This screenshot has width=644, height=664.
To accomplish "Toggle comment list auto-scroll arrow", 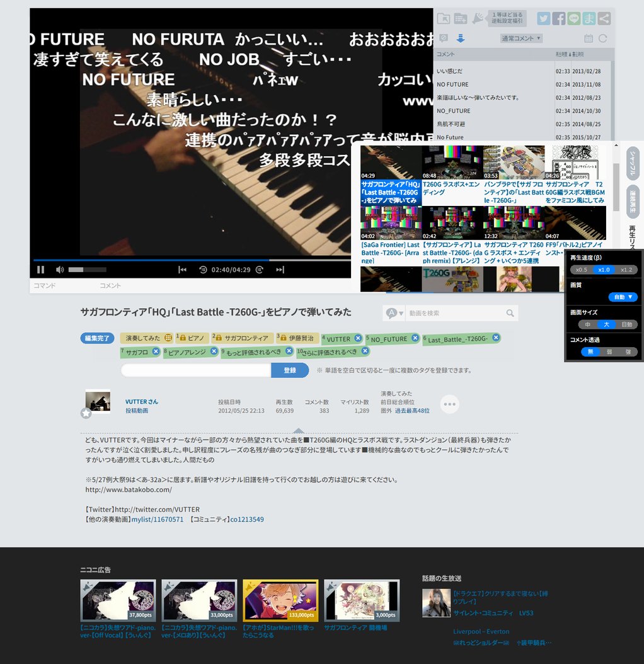I will click(461, 38).
